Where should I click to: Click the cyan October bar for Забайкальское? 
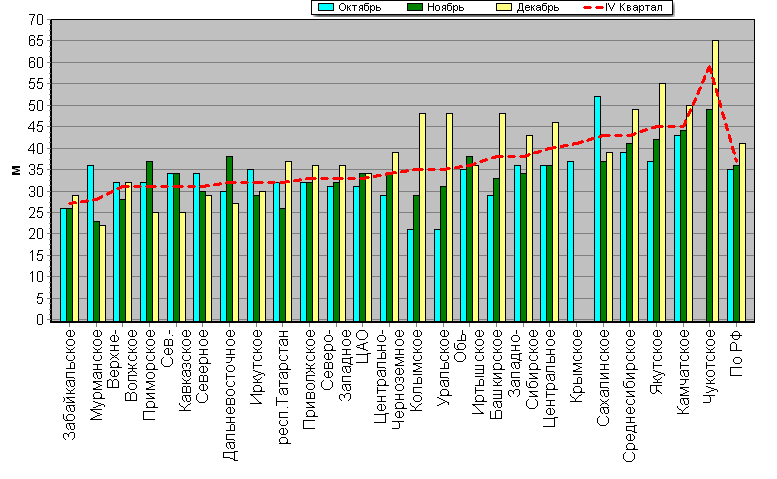(x=63, y=265)
